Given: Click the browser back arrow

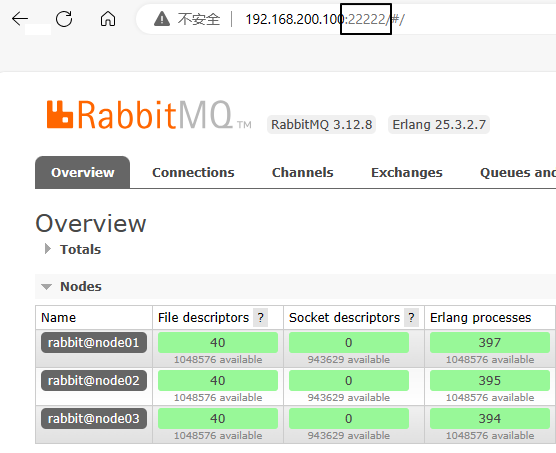Looking at the screenshot, I should click(x=20, y=19).
